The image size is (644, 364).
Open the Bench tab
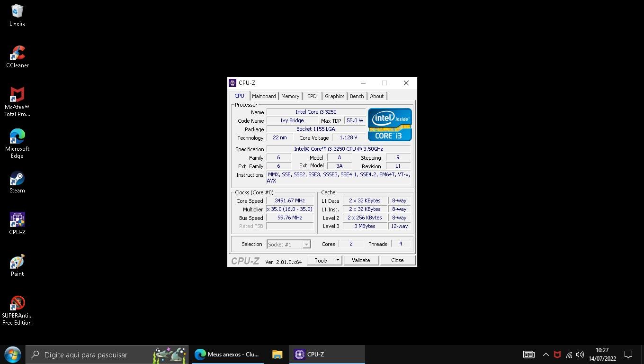(x=357, y=96)
